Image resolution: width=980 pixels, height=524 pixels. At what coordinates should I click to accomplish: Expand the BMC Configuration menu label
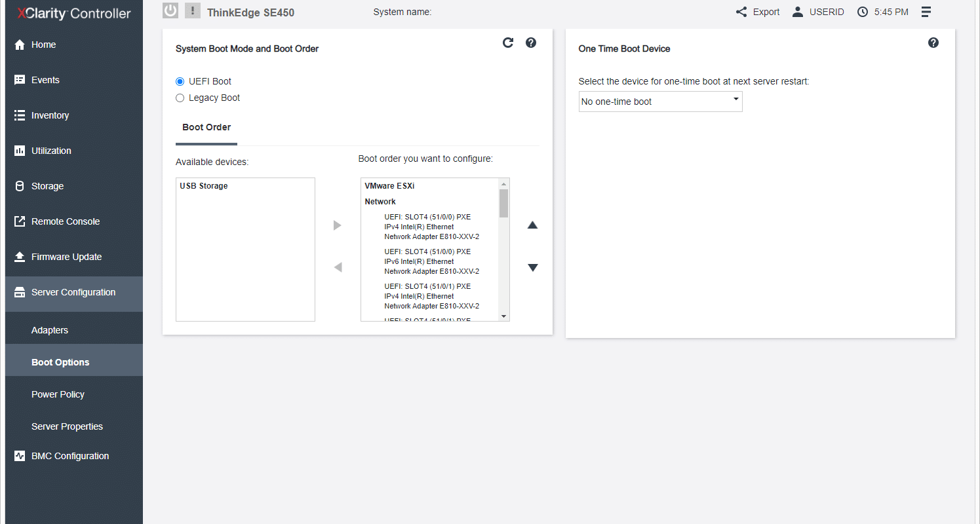click(70, 456)
